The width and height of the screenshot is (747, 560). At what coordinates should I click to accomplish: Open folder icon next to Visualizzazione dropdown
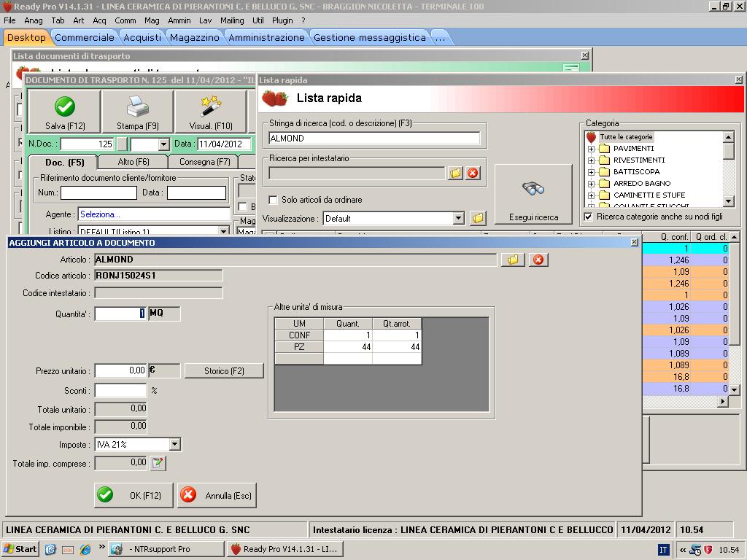(478, 219)
